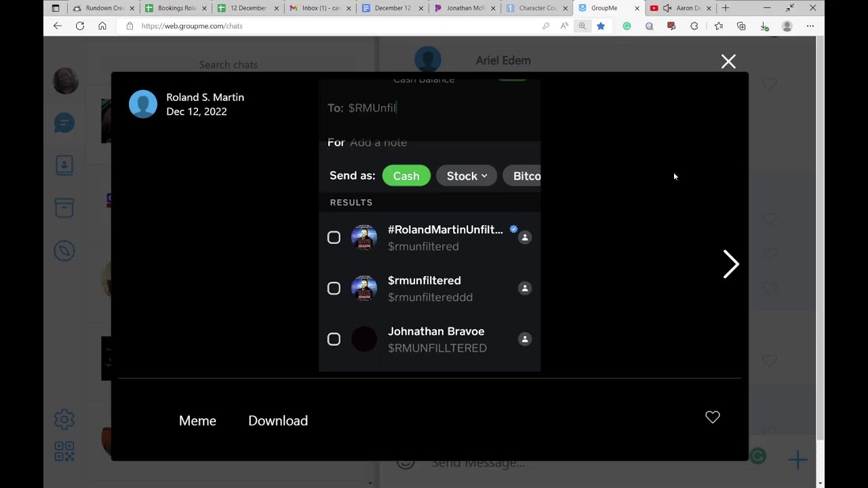Close the GroupMe tab
868x488 pixels.
pyautogui.click(x=637, y=8)
